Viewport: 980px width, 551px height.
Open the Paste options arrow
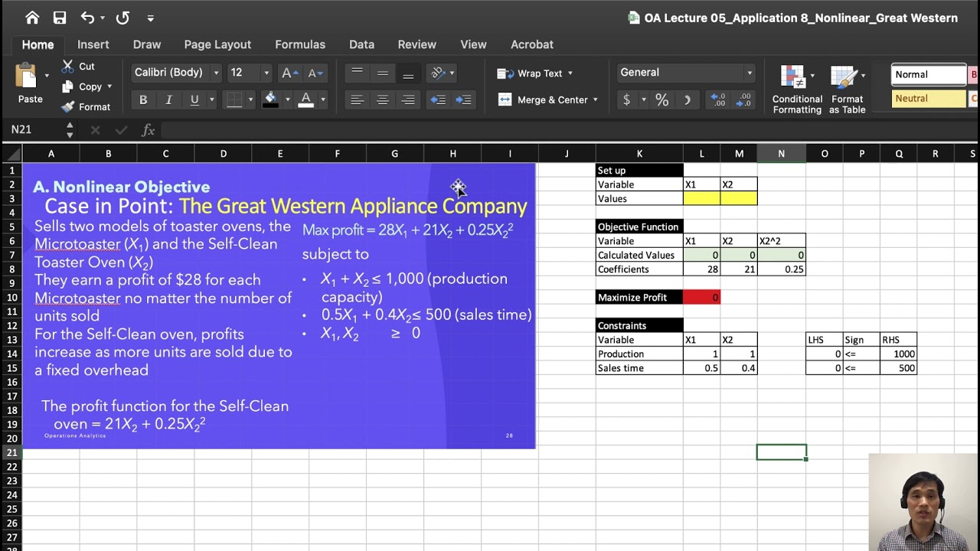[47, 76]
